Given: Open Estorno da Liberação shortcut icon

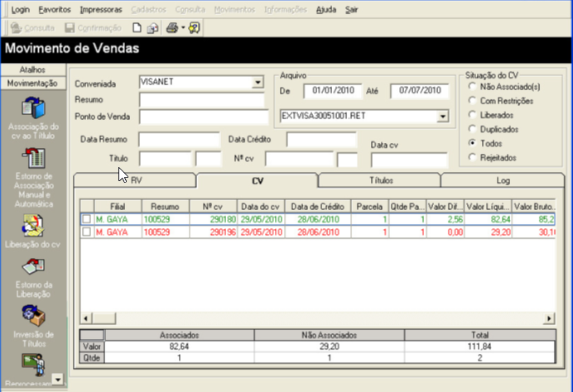Looking at the screenshot, I should 33,266.
